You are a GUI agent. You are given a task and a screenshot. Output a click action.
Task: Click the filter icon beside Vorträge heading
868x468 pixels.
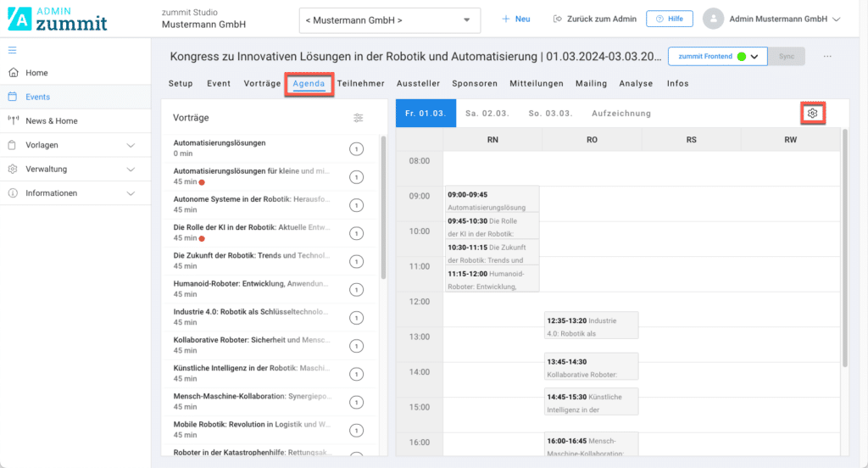pyautogui.click(x=358, y=118)
